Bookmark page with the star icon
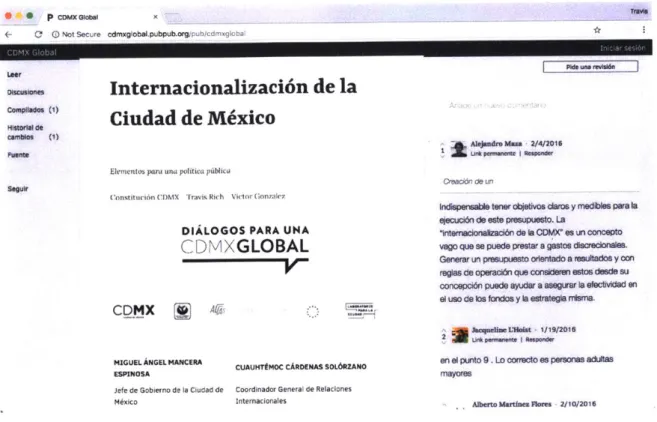The width and height of the screenshot is (657, 422). pyautogui.click(x=597, y=30)
